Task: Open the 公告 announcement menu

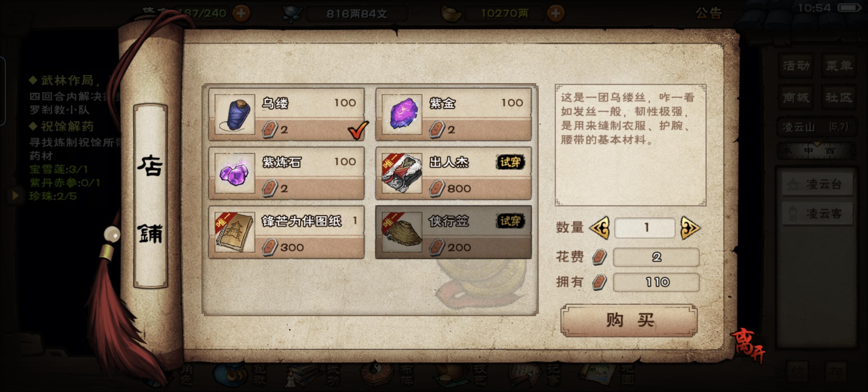Action: pyautogui.click(x=709, y=13)
